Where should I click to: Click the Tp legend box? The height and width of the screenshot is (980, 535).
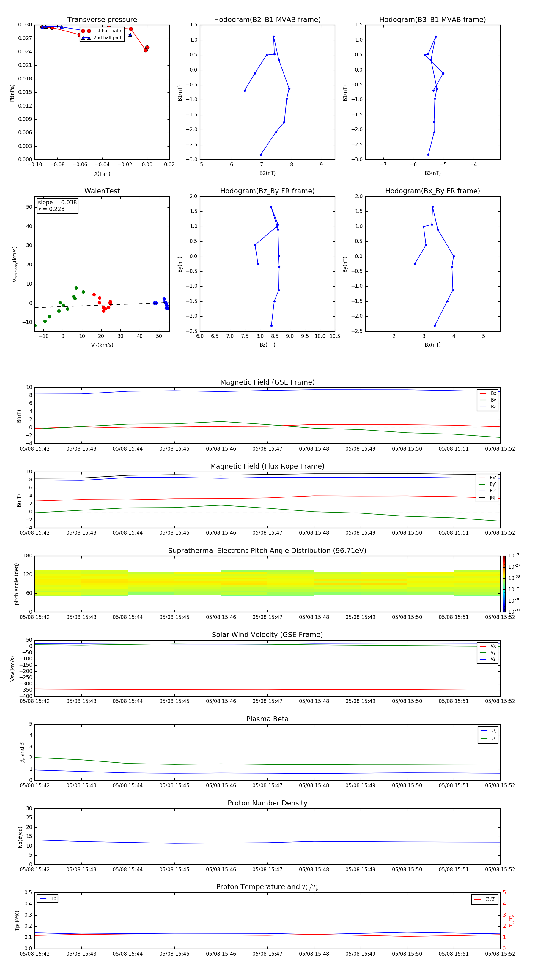[47, 899]
